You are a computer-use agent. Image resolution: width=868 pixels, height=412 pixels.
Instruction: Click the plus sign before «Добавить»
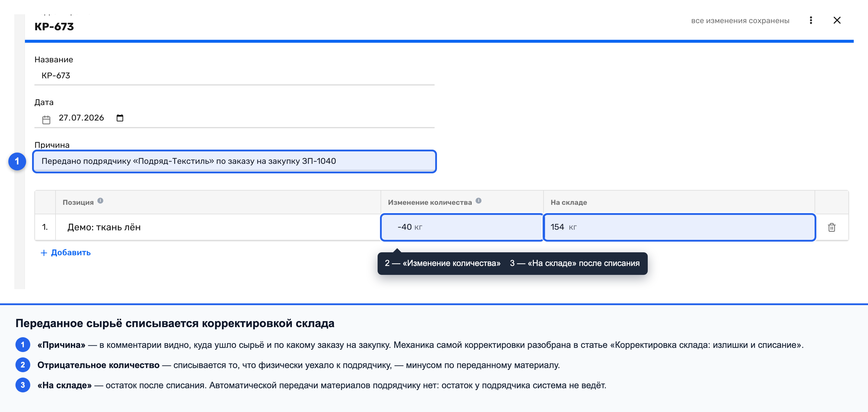[x=44, y=253]
